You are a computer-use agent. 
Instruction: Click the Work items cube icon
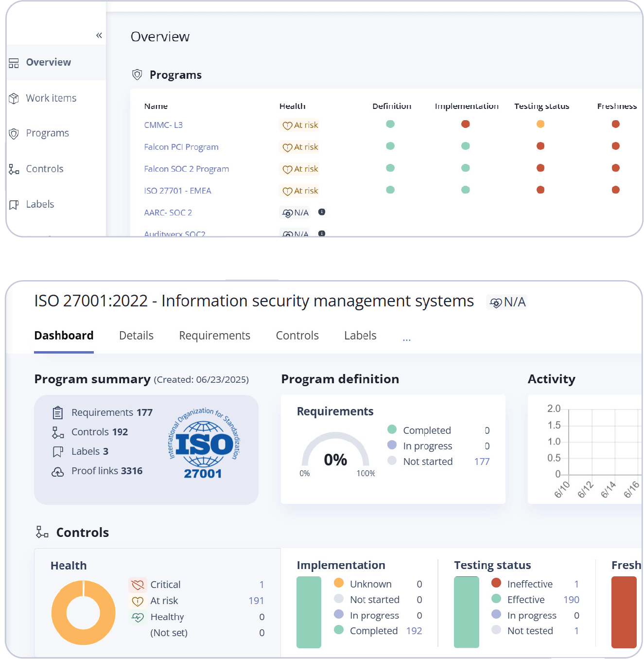(14, 98)
